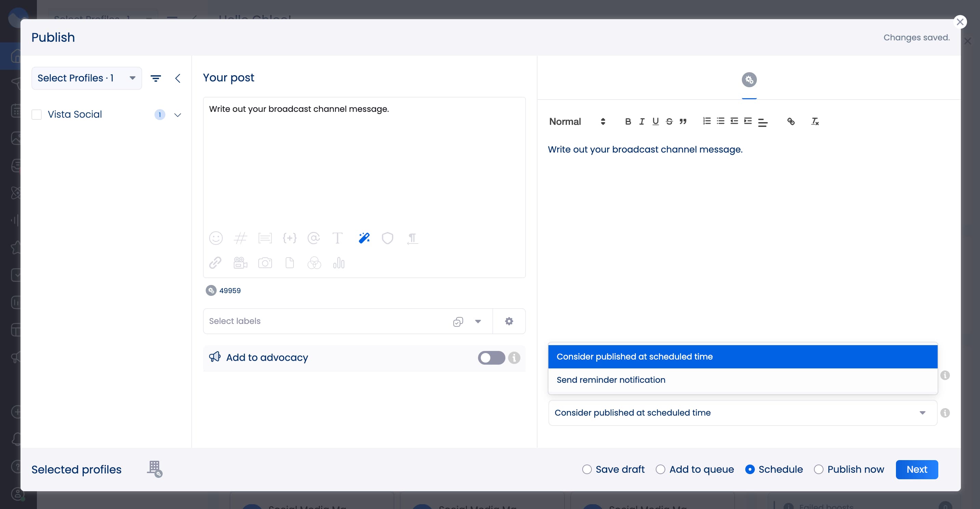Click the emoji picker icon
This screenshot has height=509, width=980.
(216, 238)
